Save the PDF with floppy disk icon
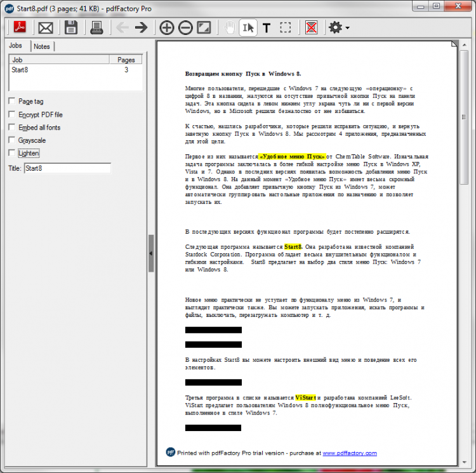Image resolution: width=476 pixels, height=473 pixels. click(x=70, y=28)
